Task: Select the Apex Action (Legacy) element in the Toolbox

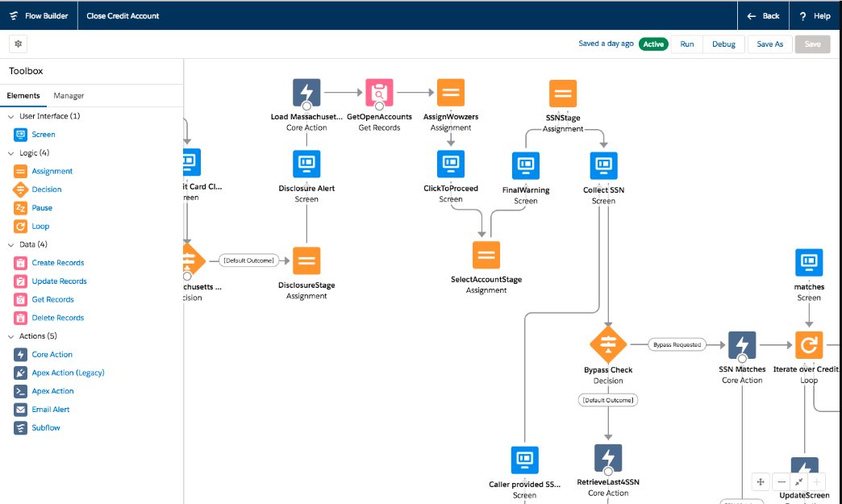Action: coord(68,373)
